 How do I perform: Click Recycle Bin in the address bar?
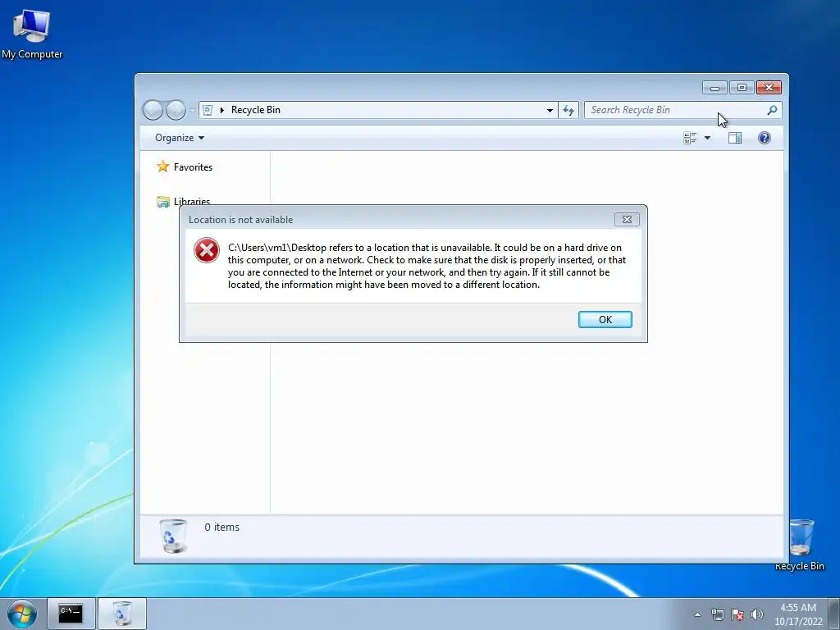point(256,110)
